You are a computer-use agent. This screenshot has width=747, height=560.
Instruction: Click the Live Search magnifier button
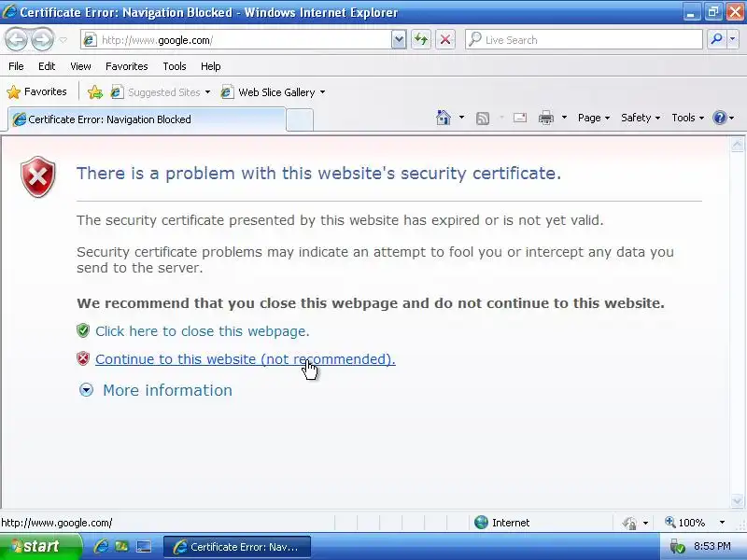click(716, 40)
